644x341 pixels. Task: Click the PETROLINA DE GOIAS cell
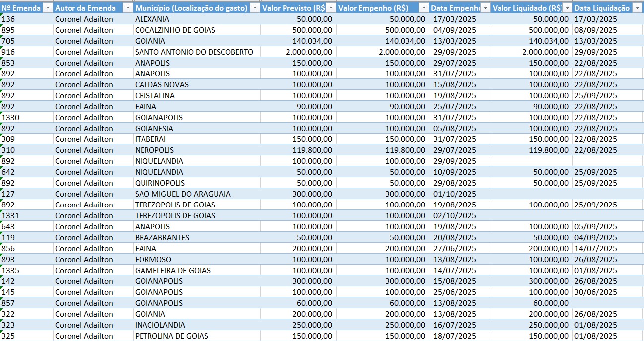pyautogui.click(x=171, y=336)
